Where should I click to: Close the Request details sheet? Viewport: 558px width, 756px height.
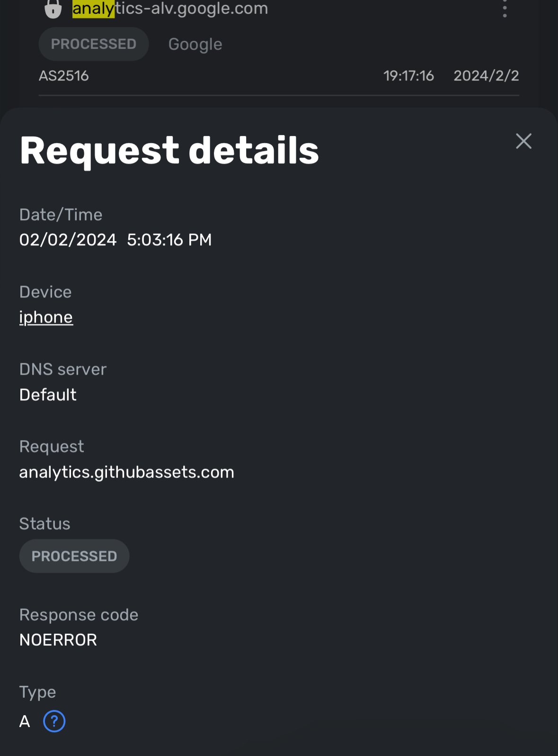(523, 142)
